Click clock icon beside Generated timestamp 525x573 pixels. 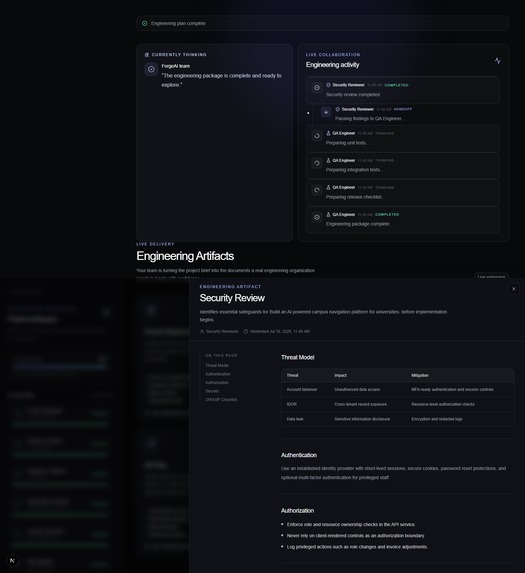[x=246, y=331]
